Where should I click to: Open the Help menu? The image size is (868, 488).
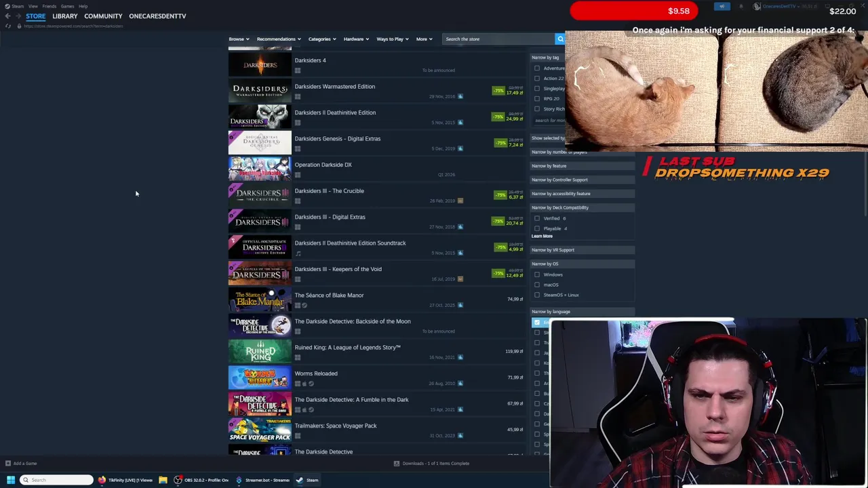click(83, 6)
